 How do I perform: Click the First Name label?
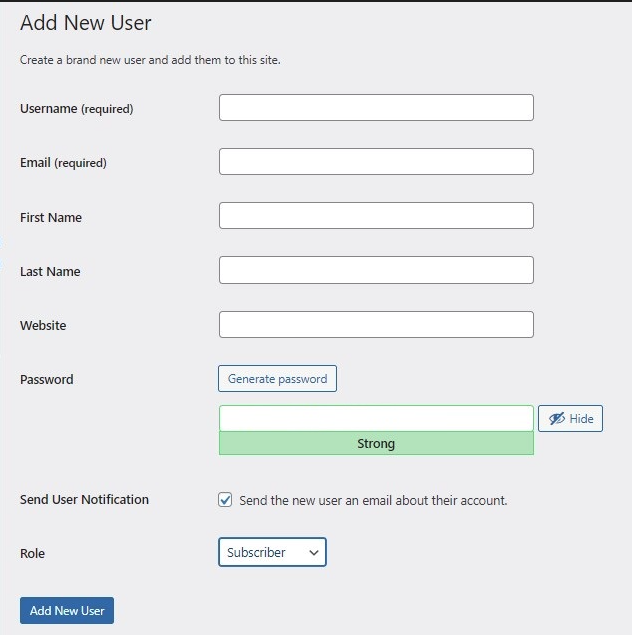(51, 217)
